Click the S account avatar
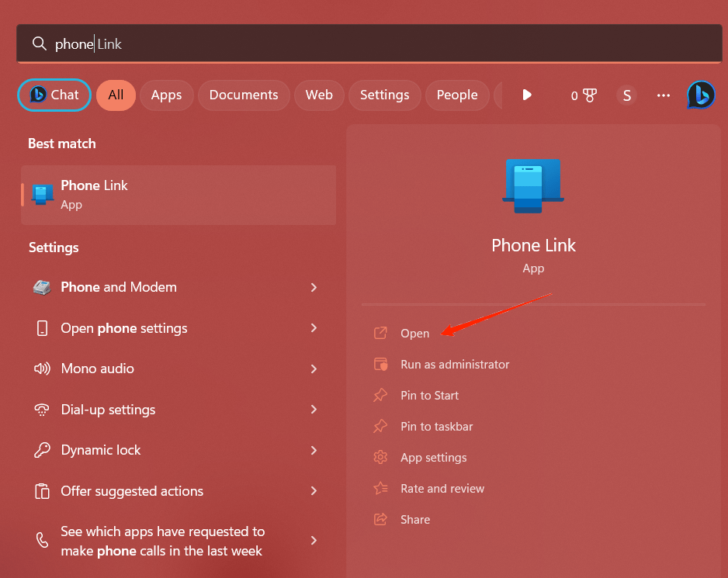This screenshot has height=578, width=728. pyautogui.click(x=626, y=95)
